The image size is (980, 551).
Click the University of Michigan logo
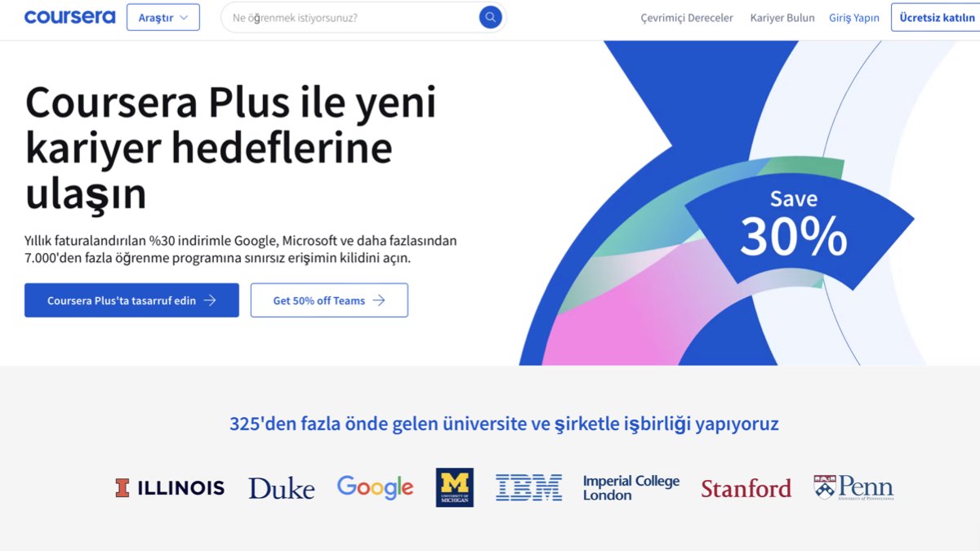coord(454,487)
